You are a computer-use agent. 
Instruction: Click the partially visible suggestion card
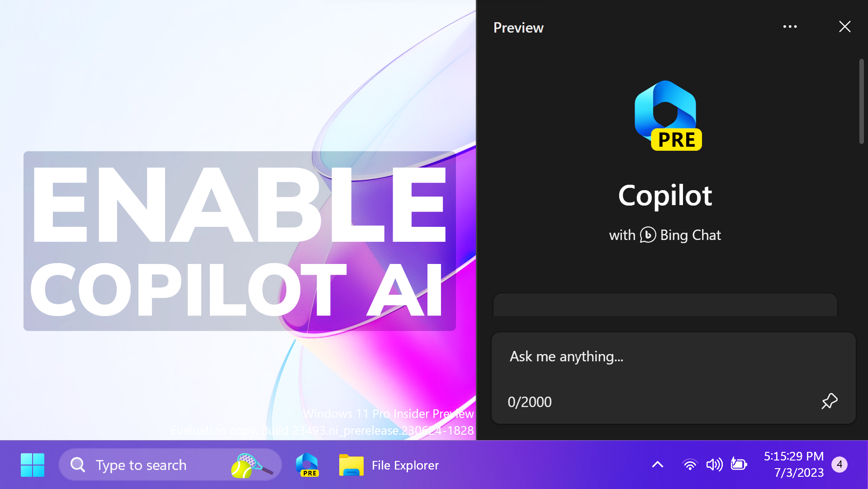(665, 305)
